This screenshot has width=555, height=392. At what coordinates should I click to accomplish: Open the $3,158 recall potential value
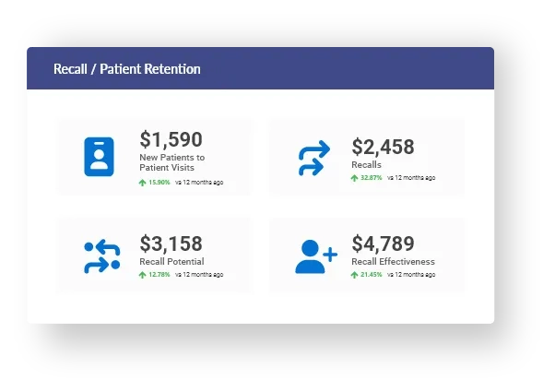pos(171,244)
